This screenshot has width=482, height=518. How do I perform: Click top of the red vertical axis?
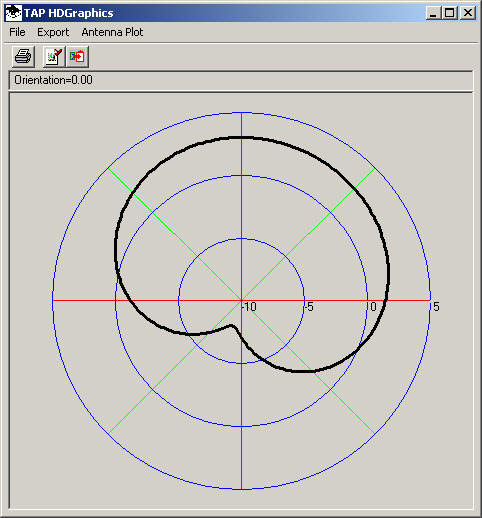[x=242, y=115]
